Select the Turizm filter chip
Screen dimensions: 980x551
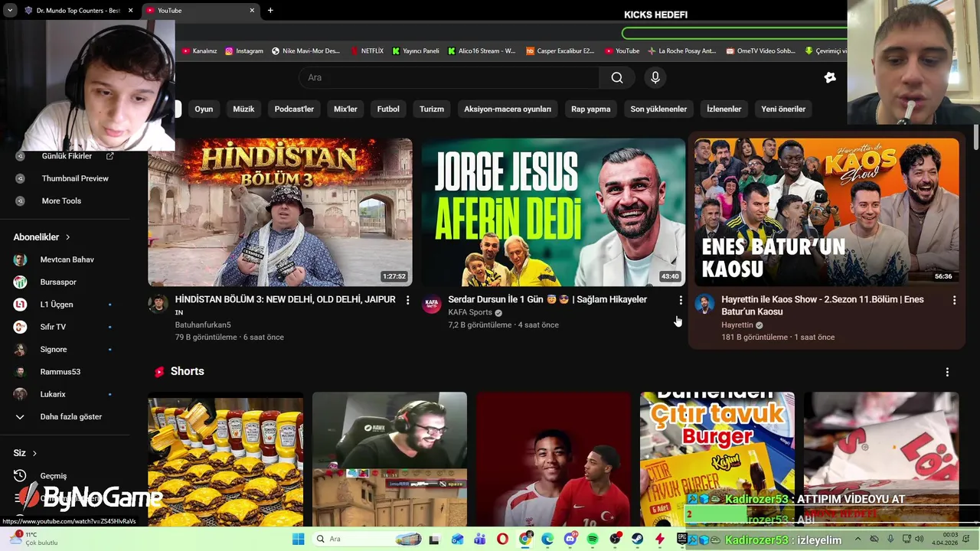[432, 109]
